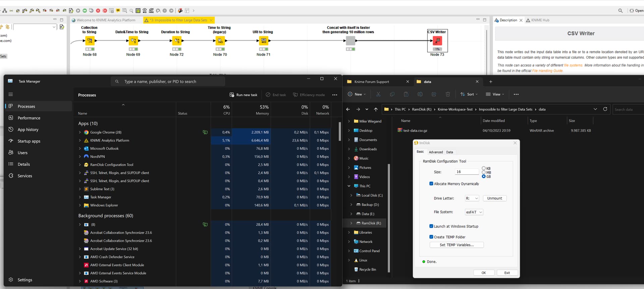Image resolution: width=644 pixels, height=289 pixels.
Task: Switch to Advanced tab in ImDisk
Action: tap(436, 152)
